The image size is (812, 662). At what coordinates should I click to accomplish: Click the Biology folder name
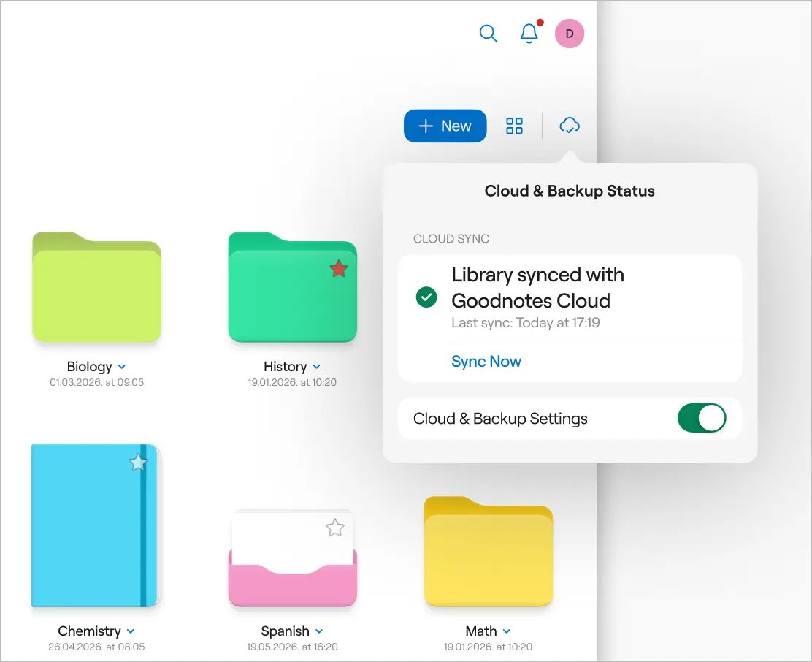tap(90, 367)
